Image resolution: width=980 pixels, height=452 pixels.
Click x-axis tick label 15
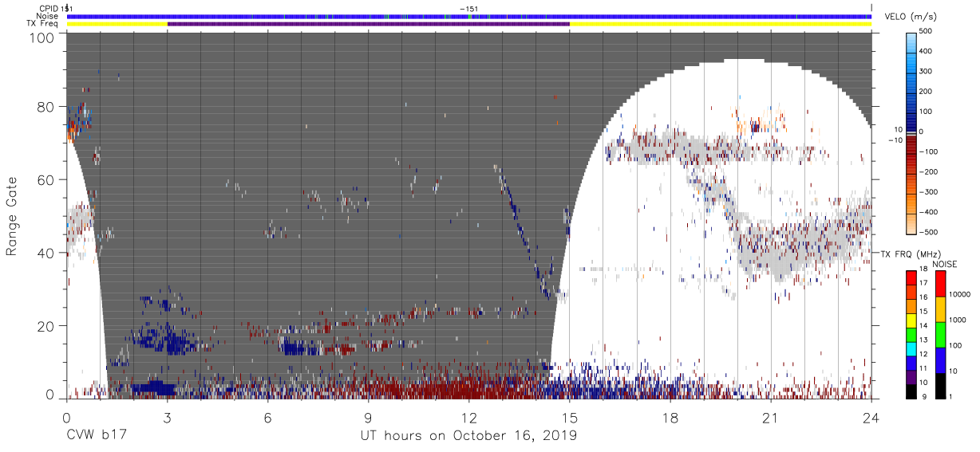(x=570, y=419)
